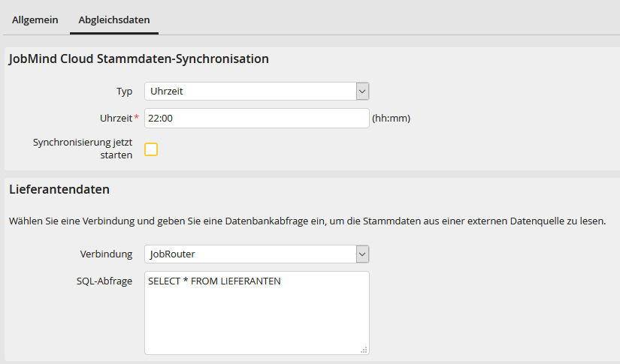Screen dimensions: 620x364
Task: Click the Verbindung combo box showing JobRouter
Action: (250, 254)
